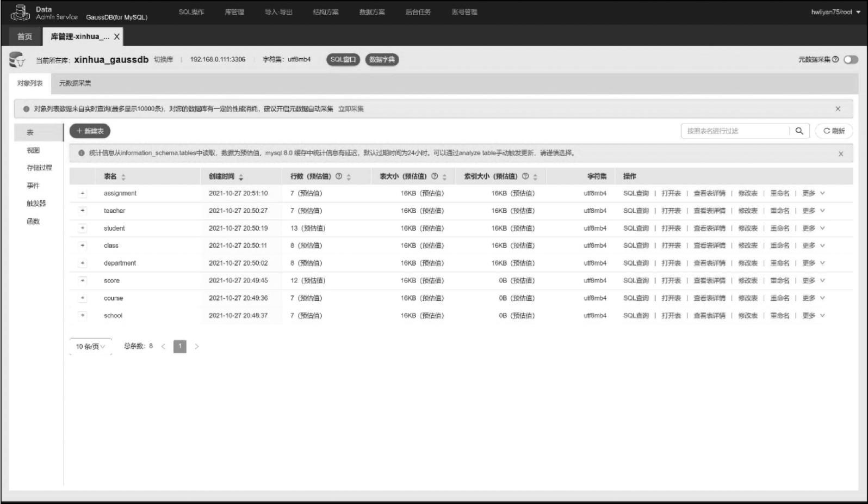Expand the assignment table row
The width and height of the screenshot is (868, 504).
[83, 193]
